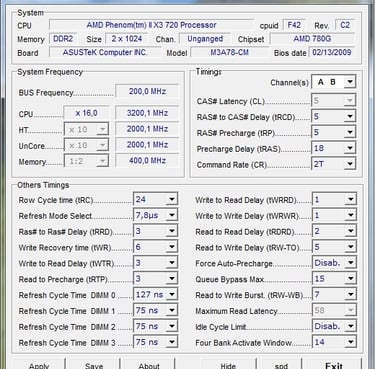The image size is (375, 369).
Task: Expand Four Bank Activate Window dropdown
Action: 334,342
